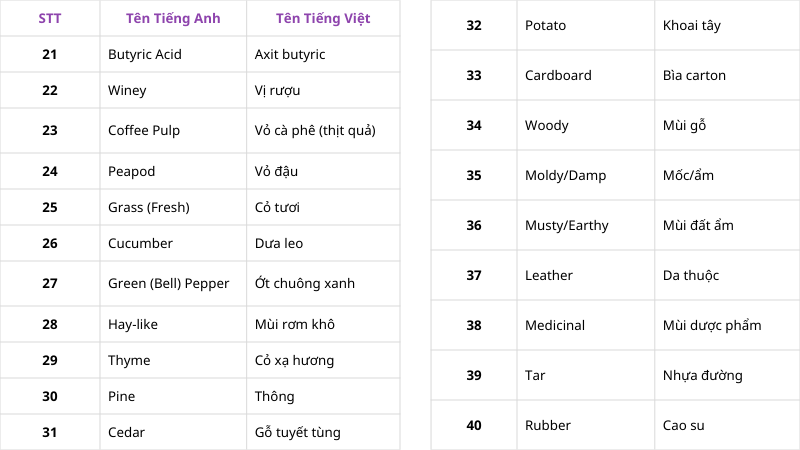Select the Bìa carton cell

click(694, 75)
